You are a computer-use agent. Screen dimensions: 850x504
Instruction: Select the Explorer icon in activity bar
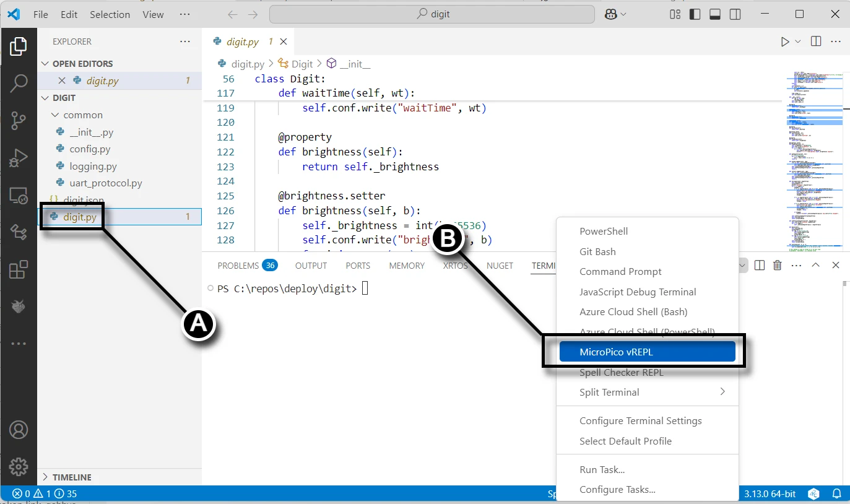pos(19,45)
